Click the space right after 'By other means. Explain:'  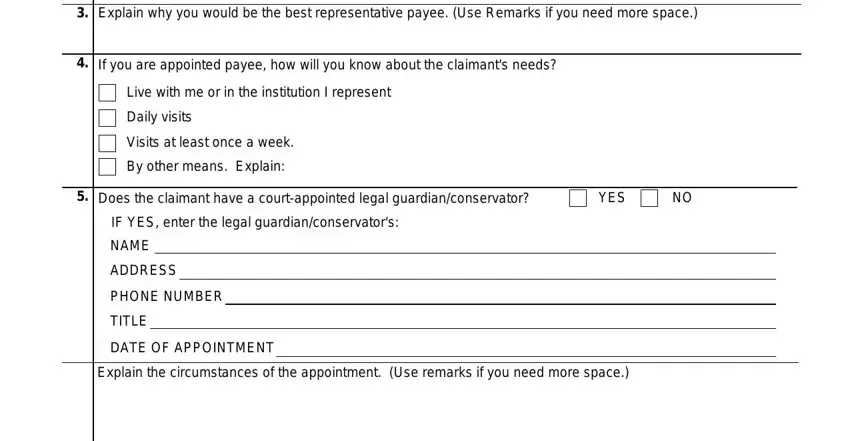click(542, 167)
